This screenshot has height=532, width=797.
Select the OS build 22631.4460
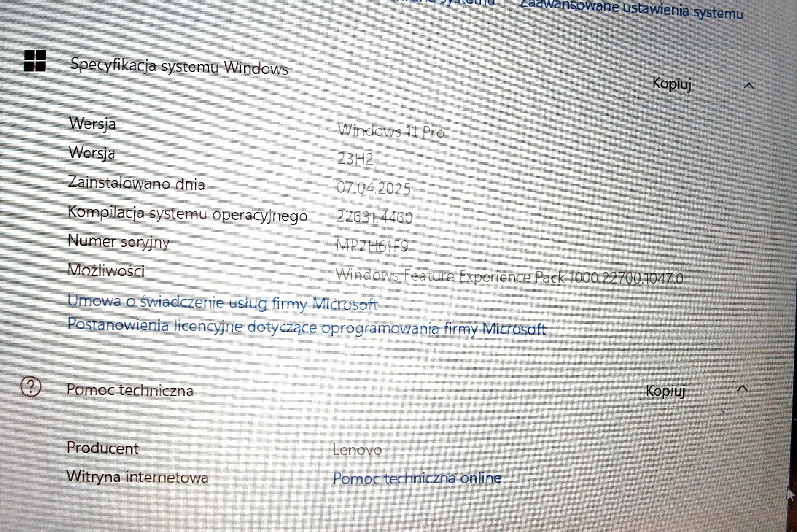click(374, 217)
